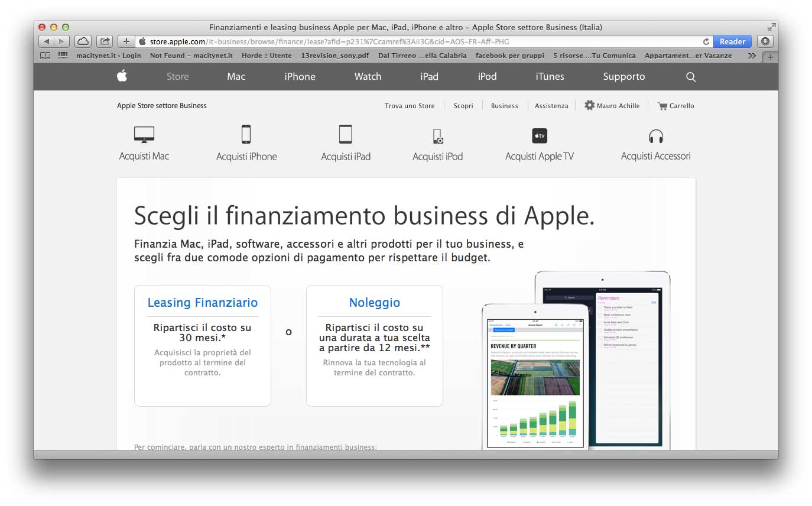Open iCloud Tabs cloud icon

point(83,41)
